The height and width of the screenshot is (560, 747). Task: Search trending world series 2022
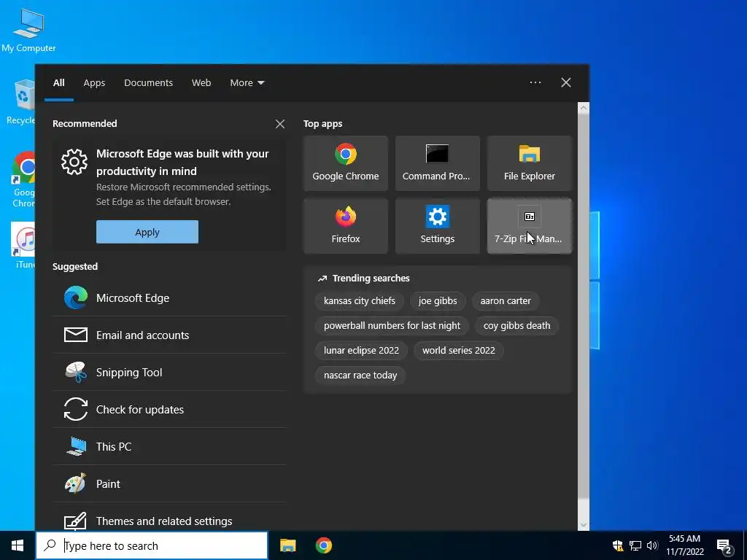tap(459, 351)
